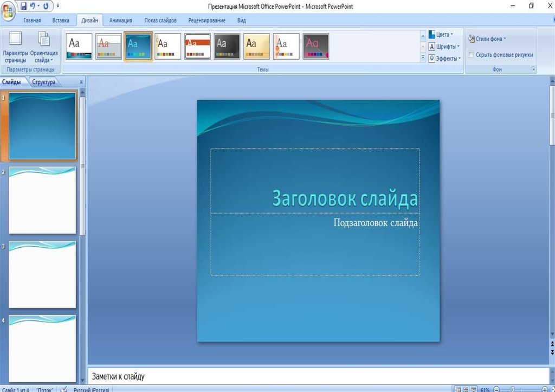The width and height of the screenshot is (555, 392).
Task: Click the slide pane vertical scrollbar thumb
Action: [x=82, y=166]
